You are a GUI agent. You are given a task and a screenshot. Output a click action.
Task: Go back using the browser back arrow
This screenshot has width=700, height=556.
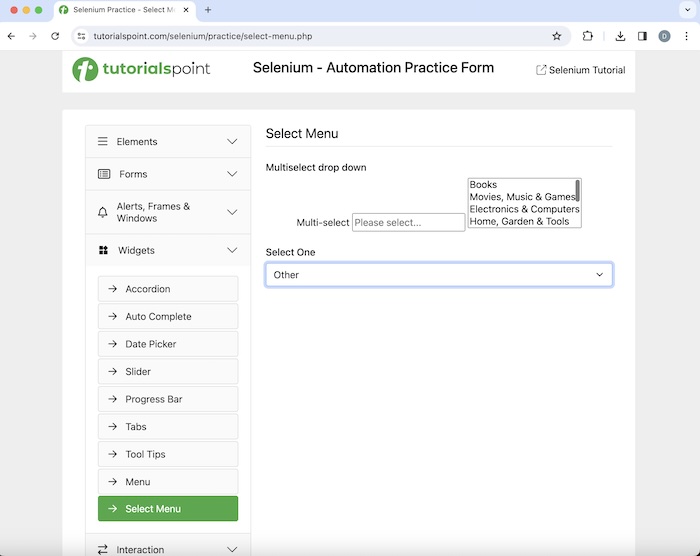pyautogui.click(x=11, y=36)
